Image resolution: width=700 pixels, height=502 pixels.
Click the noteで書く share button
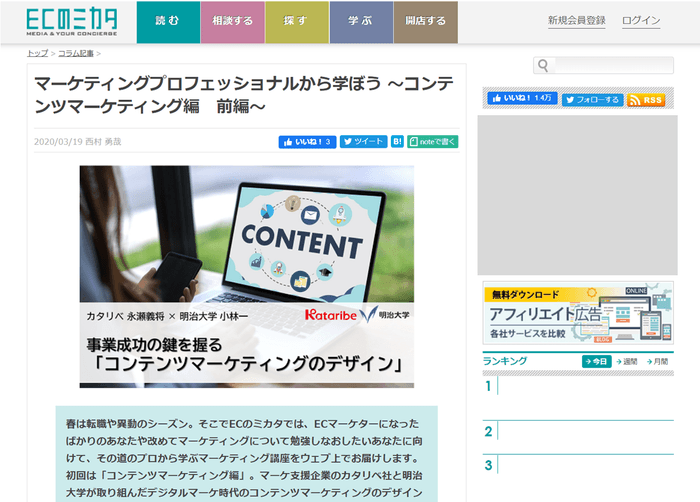pyautogui.click(x=432, y=142)
